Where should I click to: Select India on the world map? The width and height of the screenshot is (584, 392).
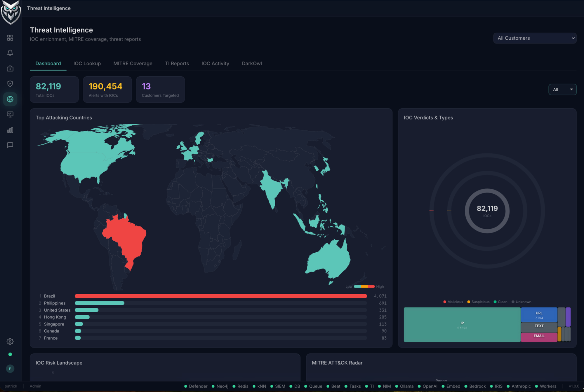pos(272,188)
